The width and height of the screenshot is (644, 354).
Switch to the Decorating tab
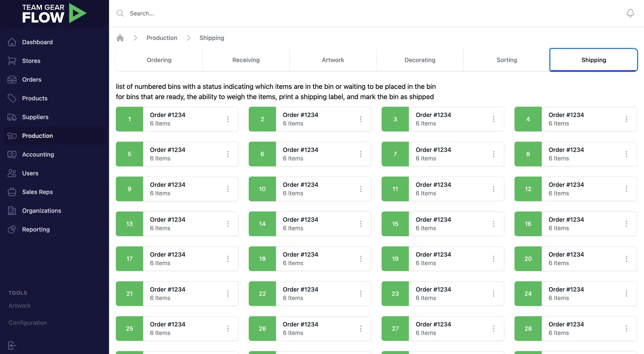tap(420, 60)
